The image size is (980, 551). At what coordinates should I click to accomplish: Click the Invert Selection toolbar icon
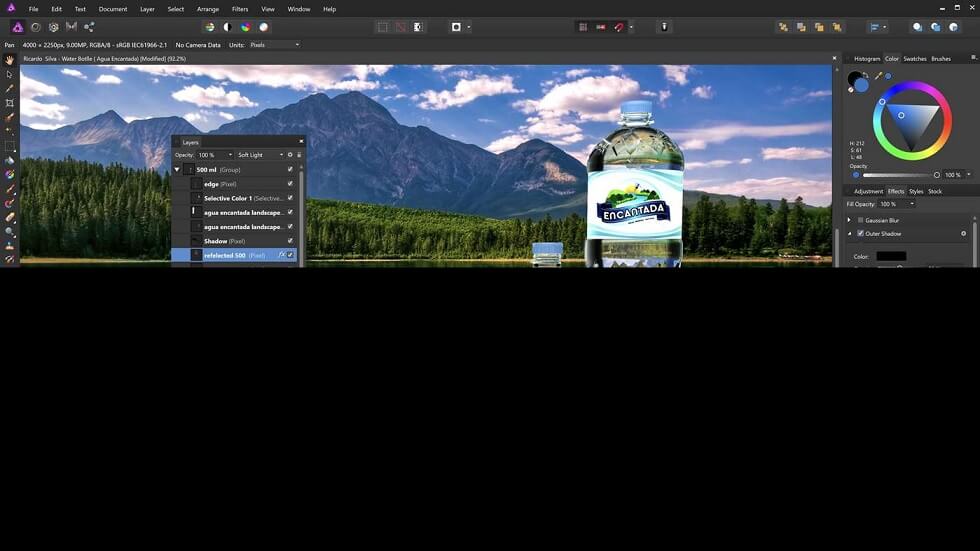tap(418, 27)
